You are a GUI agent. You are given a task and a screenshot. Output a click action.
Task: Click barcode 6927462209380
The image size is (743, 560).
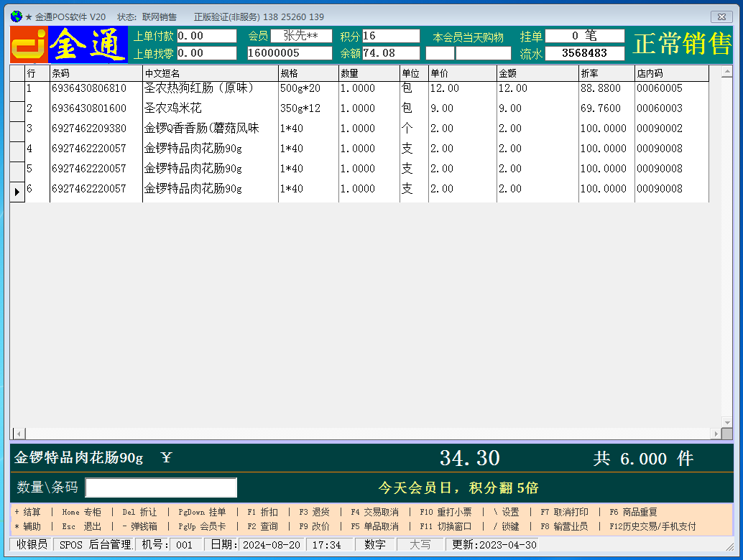[x=89, y=129]
